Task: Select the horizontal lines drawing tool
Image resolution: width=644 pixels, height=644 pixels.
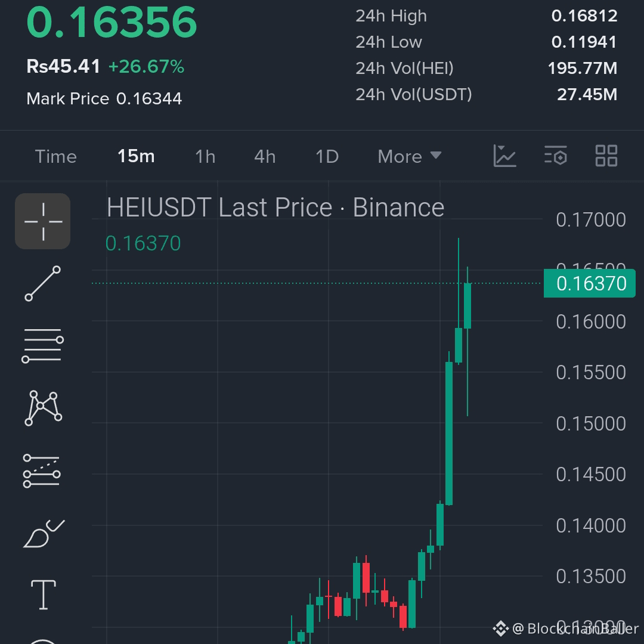Action: click(43, 345)
